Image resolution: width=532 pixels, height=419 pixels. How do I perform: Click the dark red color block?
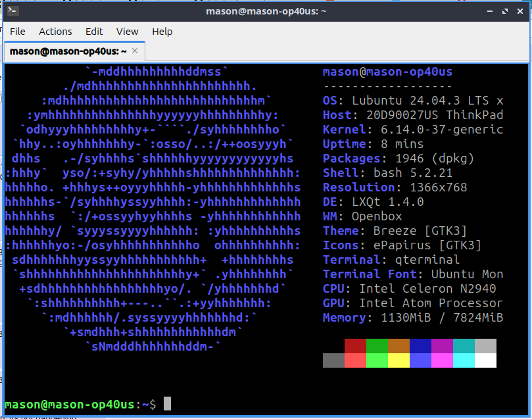(x=355, y=346)
